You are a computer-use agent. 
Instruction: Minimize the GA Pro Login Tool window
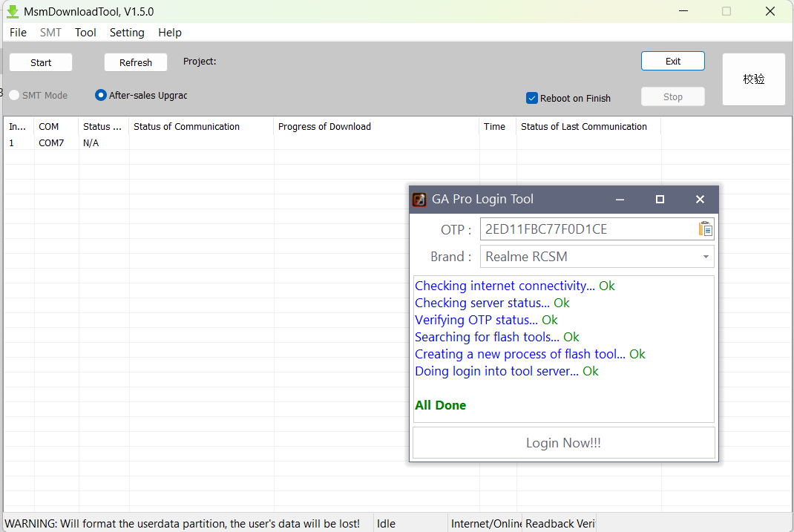(620, 199)
